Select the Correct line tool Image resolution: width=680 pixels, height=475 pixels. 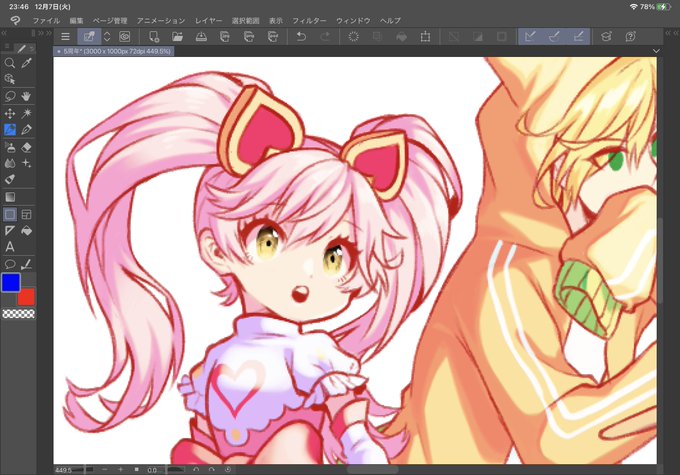pyautogui.click(x=26, y=264)
